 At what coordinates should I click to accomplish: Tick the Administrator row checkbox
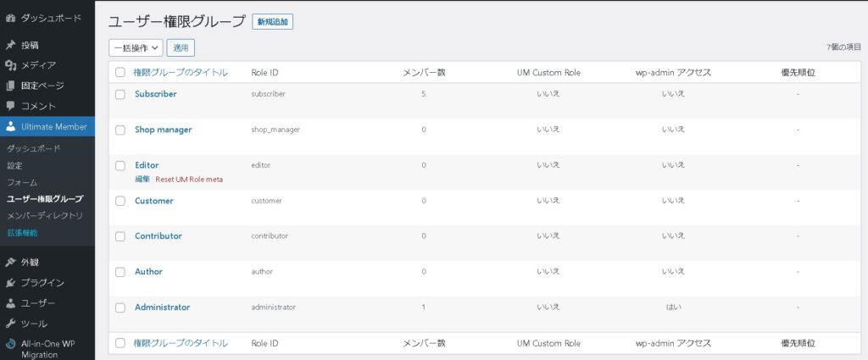point(120,308)
